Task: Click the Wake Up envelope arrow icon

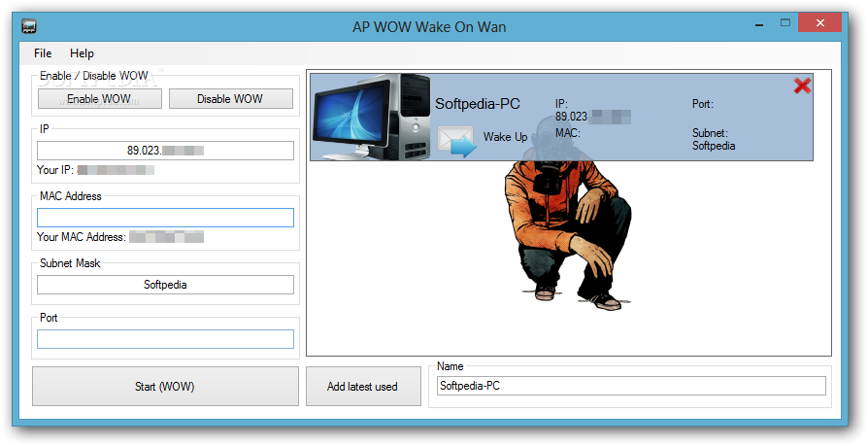Action: (456, 141)
